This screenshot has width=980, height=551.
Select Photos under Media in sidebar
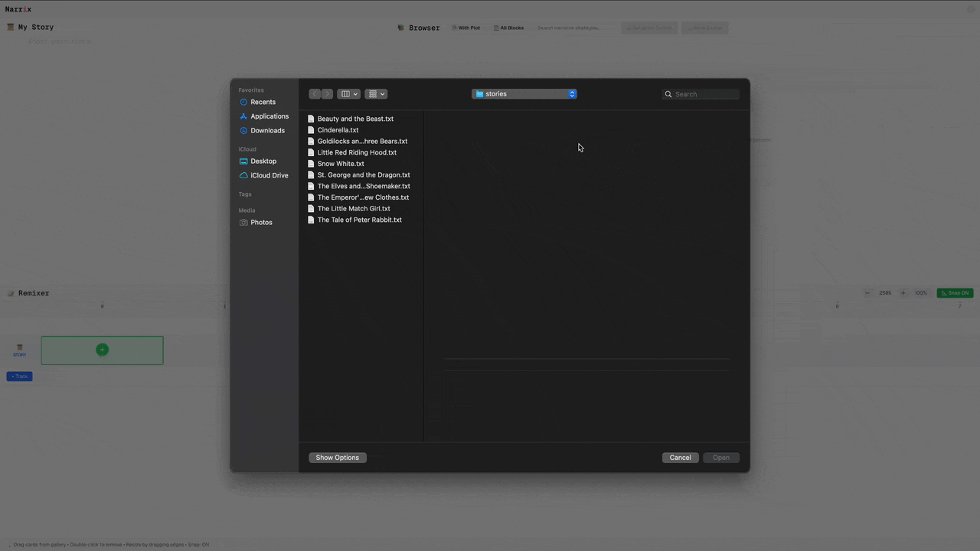pos(261,223)
